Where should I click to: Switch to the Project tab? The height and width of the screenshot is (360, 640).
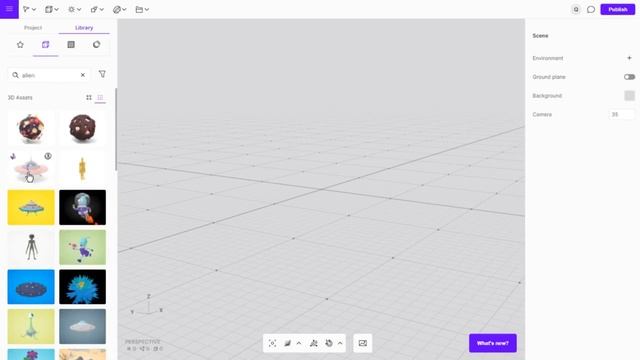point(33,28)
